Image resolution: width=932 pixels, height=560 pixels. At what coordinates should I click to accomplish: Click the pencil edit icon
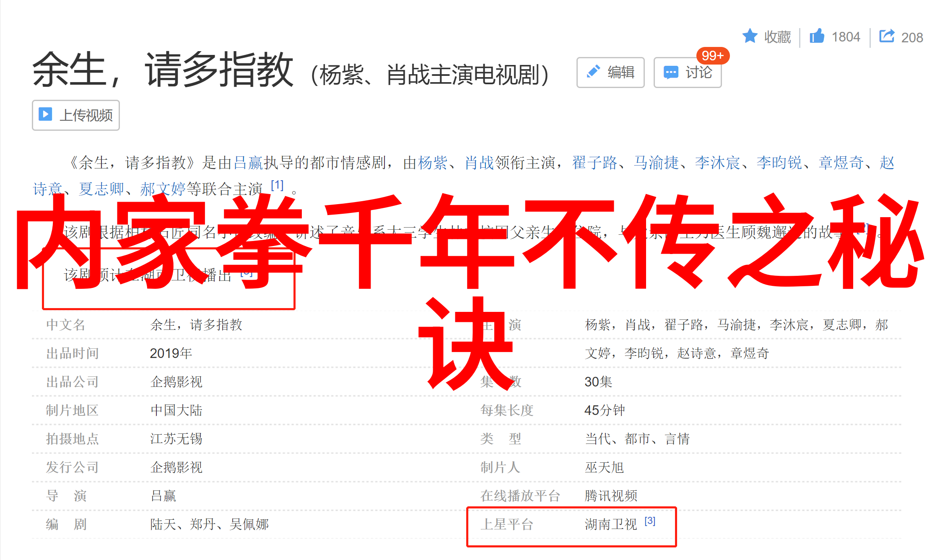tap(593, 72)
